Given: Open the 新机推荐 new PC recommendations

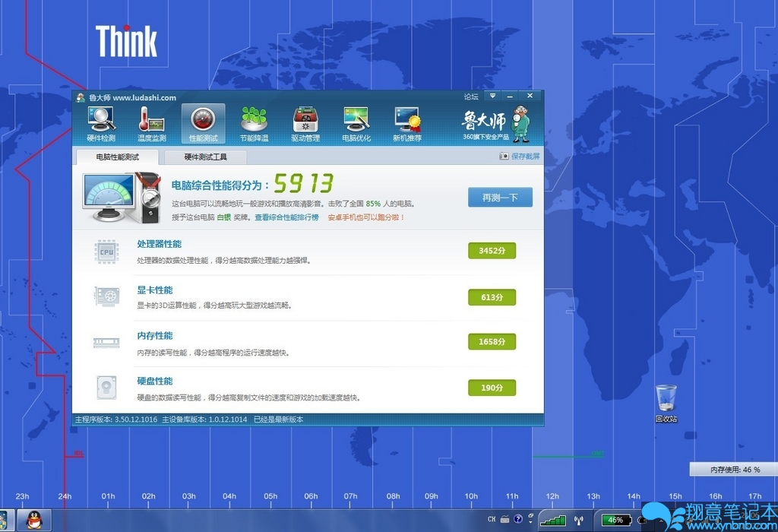Looking at the screenshot, I should tap(407, 124).
